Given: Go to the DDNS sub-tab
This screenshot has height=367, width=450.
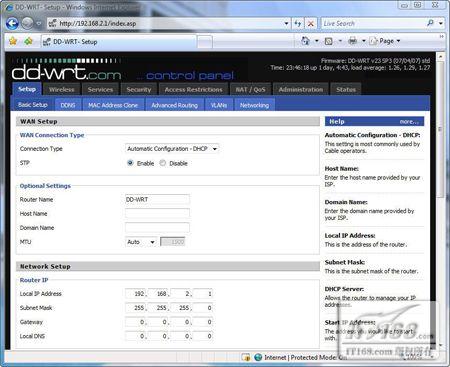Looking at the screenshot, I should point(68,105).
